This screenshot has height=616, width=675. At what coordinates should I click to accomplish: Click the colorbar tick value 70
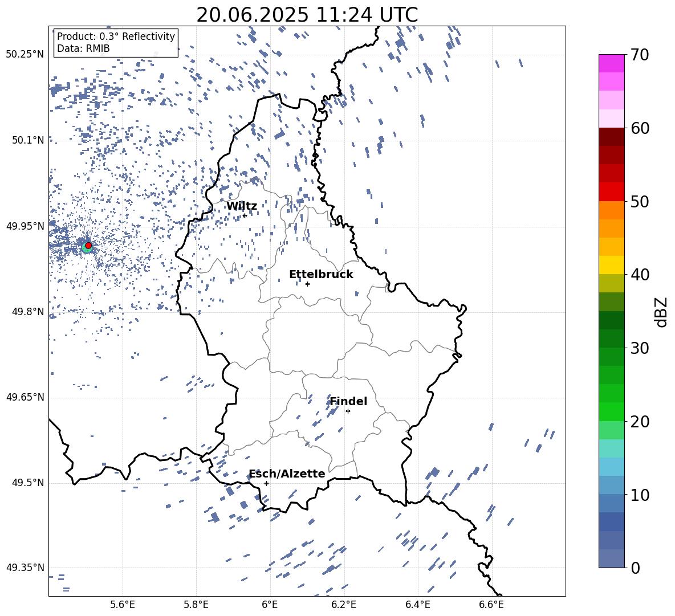(640, 55)
